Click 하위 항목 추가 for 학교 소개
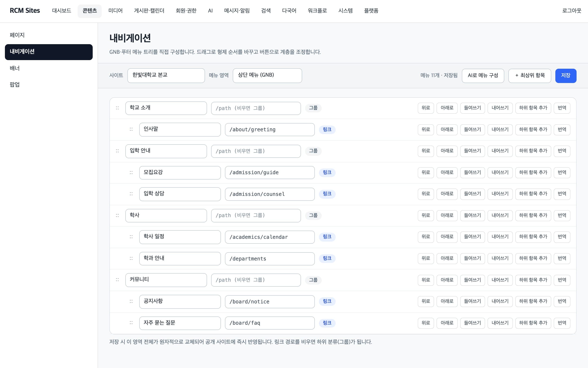 point(533,108)
